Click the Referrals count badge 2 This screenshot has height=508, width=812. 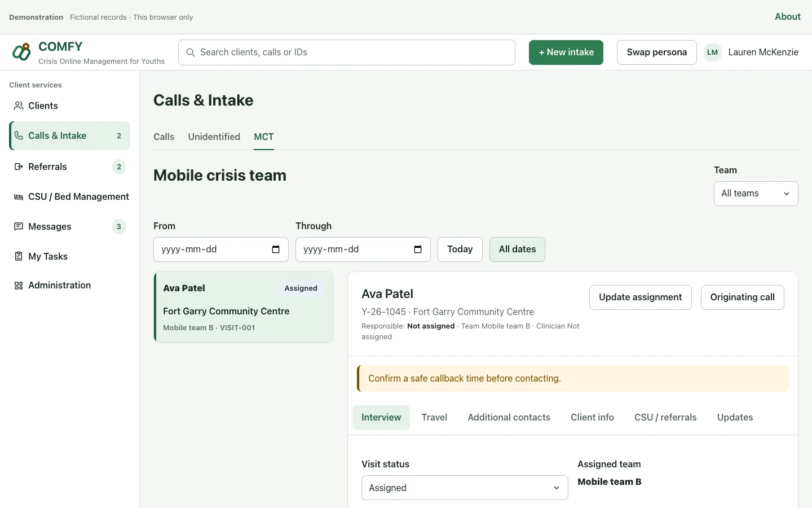coord(118,167)
